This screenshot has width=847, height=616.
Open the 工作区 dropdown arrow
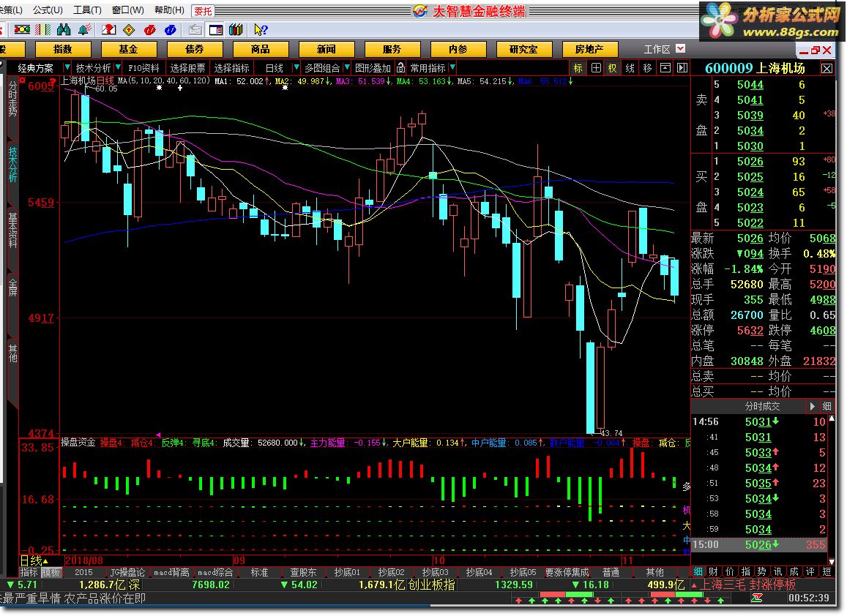click(680, 48)
